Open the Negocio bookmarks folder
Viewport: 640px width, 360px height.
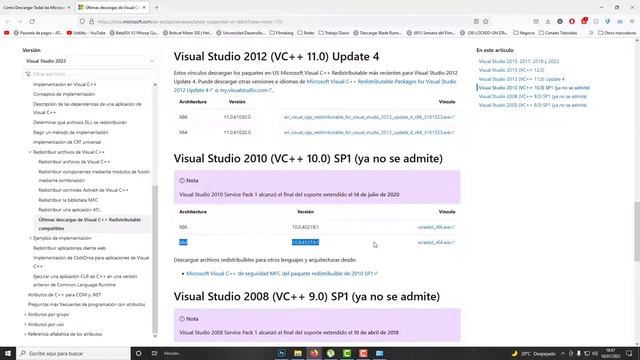[524, 33]
